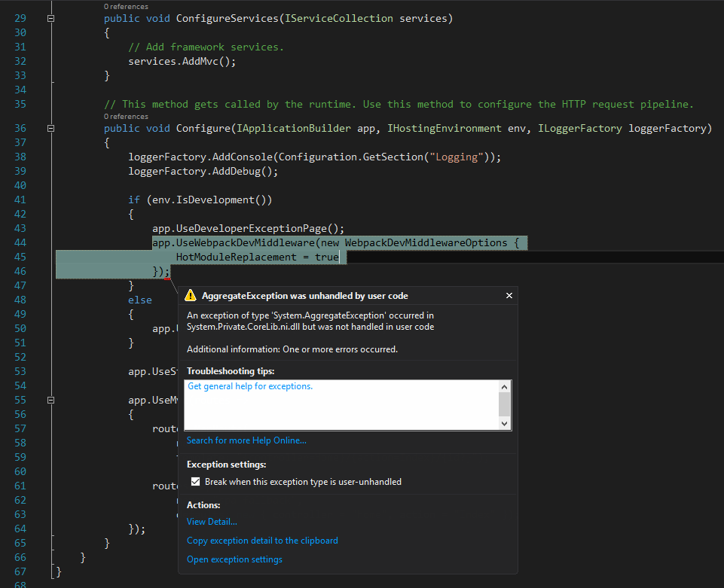Open exception settings link
Viewport: 724px width, 588px height.
point(234,559)
